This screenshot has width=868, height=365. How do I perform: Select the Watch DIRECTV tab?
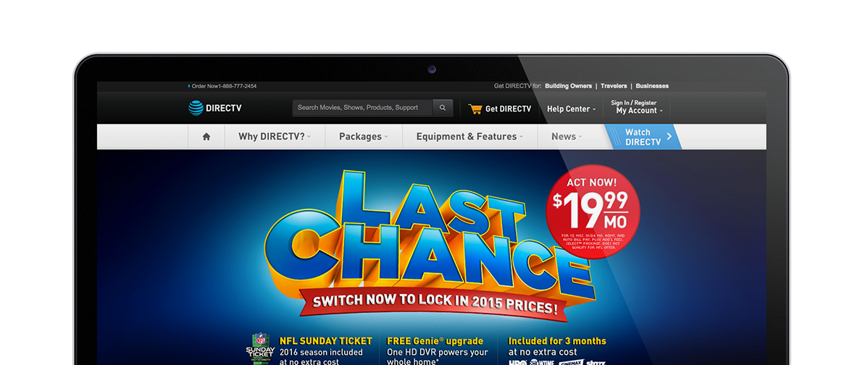tap(643, 137)
